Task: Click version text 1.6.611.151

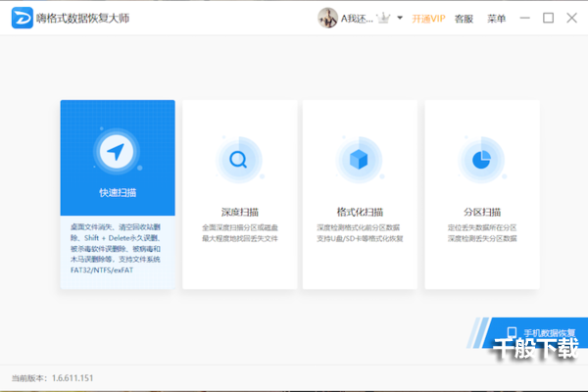Action: coord(73,378)
